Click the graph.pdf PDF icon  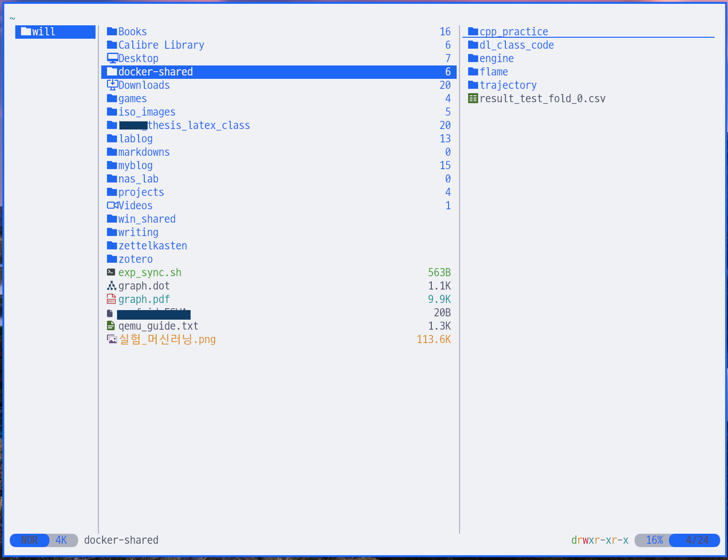111,299
